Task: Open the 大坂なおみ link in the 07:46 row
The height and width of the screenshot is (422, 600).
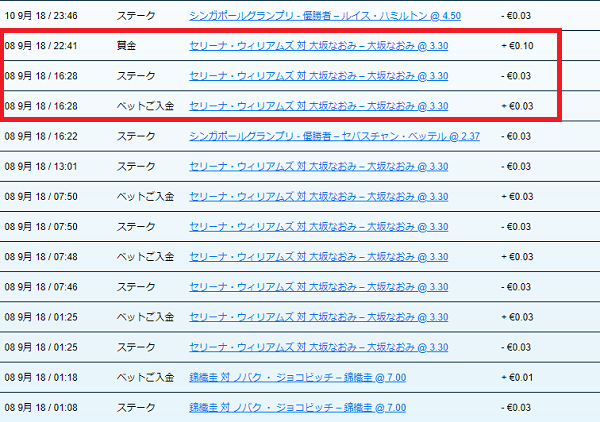Action: [x=319, y=287]
